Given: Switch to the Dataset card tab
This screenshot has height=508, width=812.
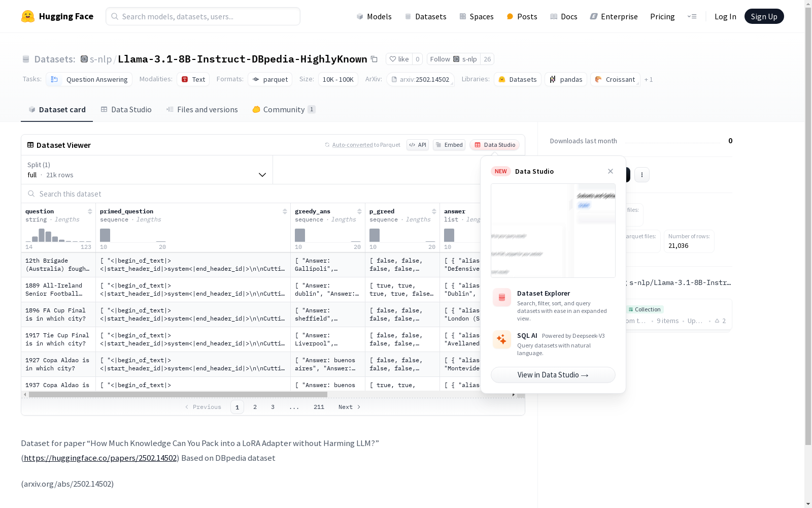Looking at the screenshot, I should click(57, 109).
